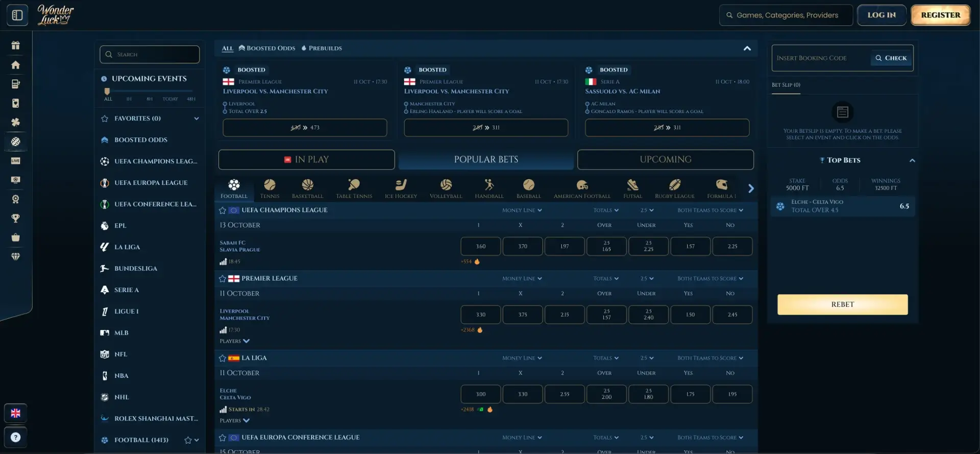This screenshot has height=454, width=980.
Task: Select the Basketball sport icon
Action: point(307,188)
